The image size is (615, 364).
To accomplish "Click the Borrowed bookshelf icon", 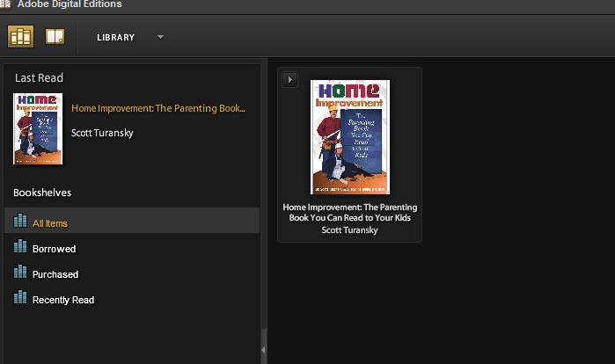I will (20, 246).
